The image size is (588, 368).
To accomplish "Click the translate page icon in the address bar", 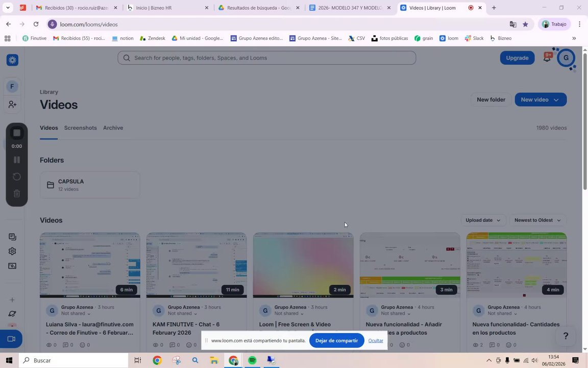I will click(x=512, y=25).
